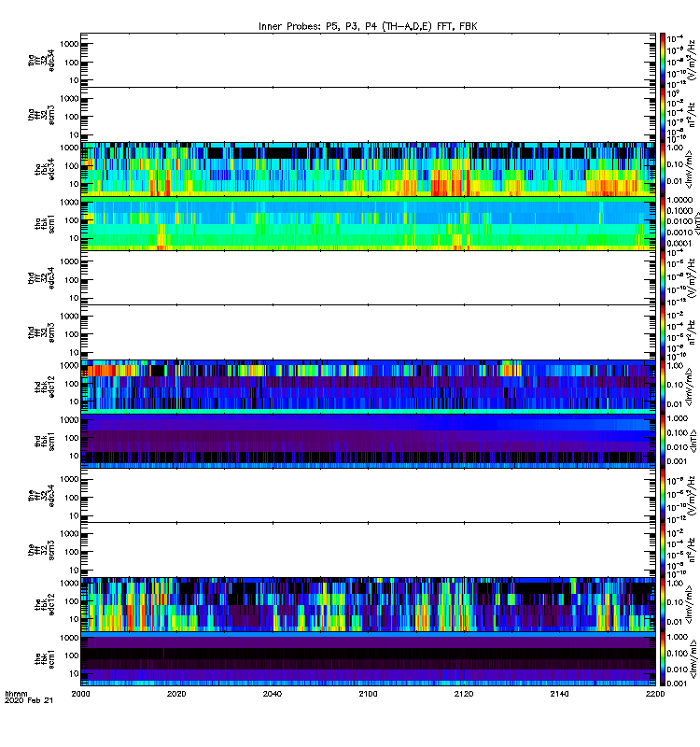
Task: Click inside the empty the fff scm3 plot panel
Action: (368, 550)
